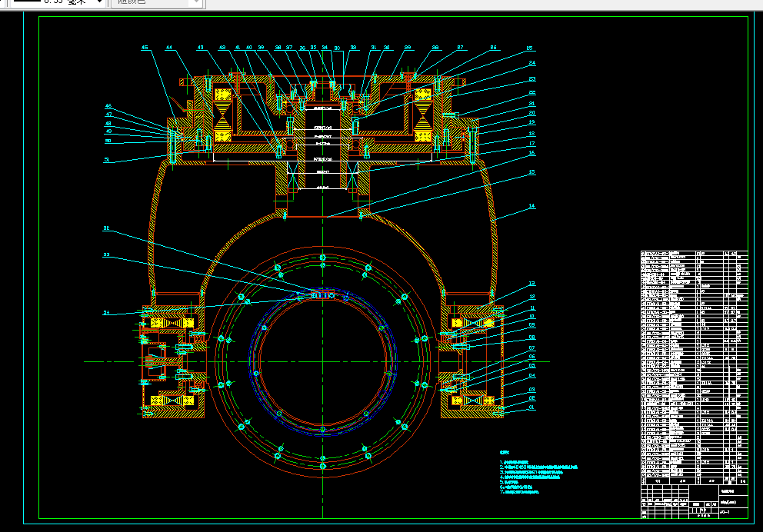
Task: Open the 随颜色 color dropdown
Action: pyautogui.click(x=155, y=2)
